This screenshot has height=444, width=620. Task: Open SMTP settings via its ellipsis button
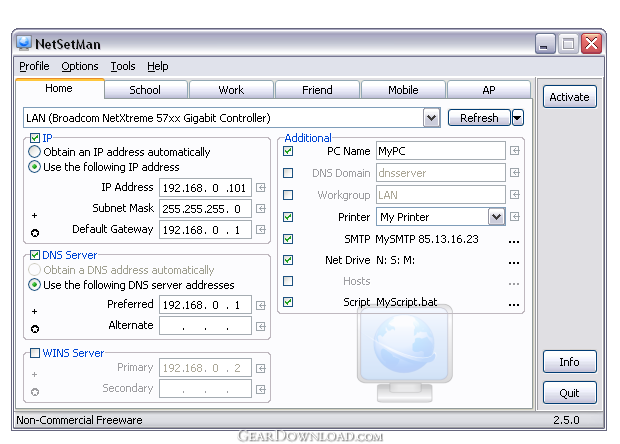(514, 241)
